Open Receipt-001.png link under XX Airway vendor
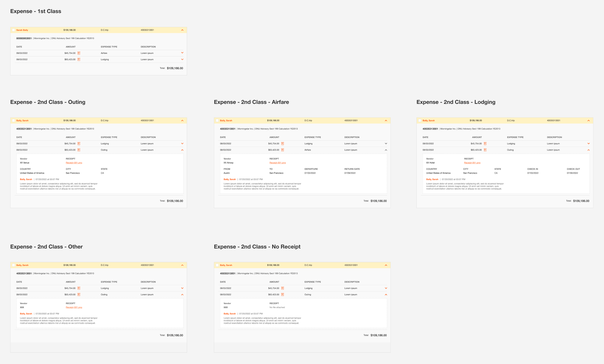This screenshot has width=604, height=364. (277, 163)
